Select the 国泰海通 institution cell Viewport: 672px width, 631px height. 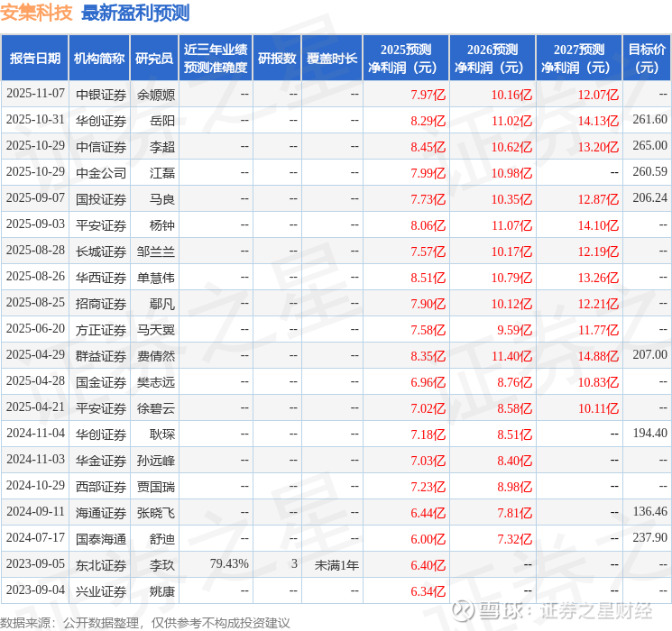(x=101, y=538)
